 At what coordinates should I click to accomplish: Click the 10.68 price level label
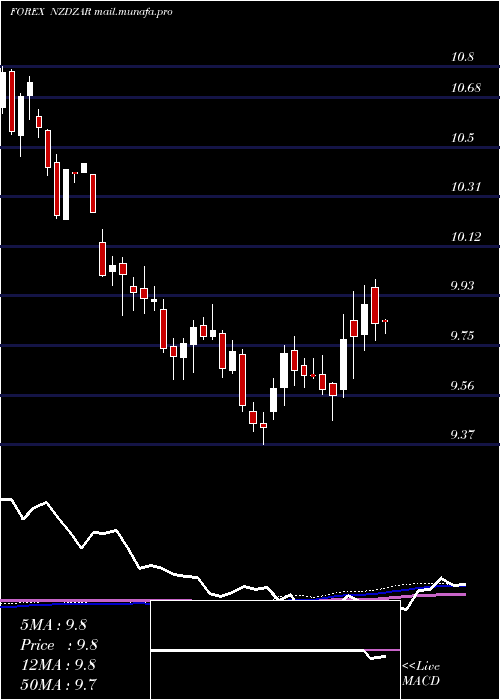[x=466, y=88]
